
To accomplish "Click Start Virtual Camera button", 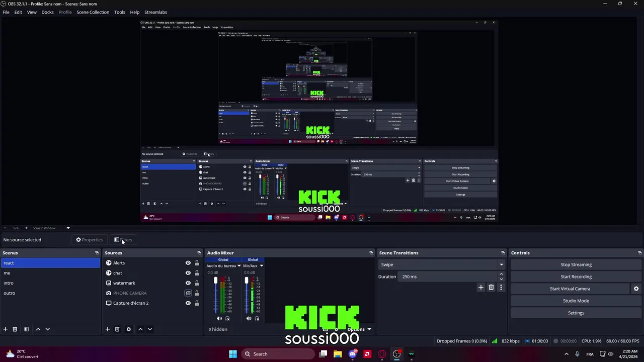I will pos(570,289).
